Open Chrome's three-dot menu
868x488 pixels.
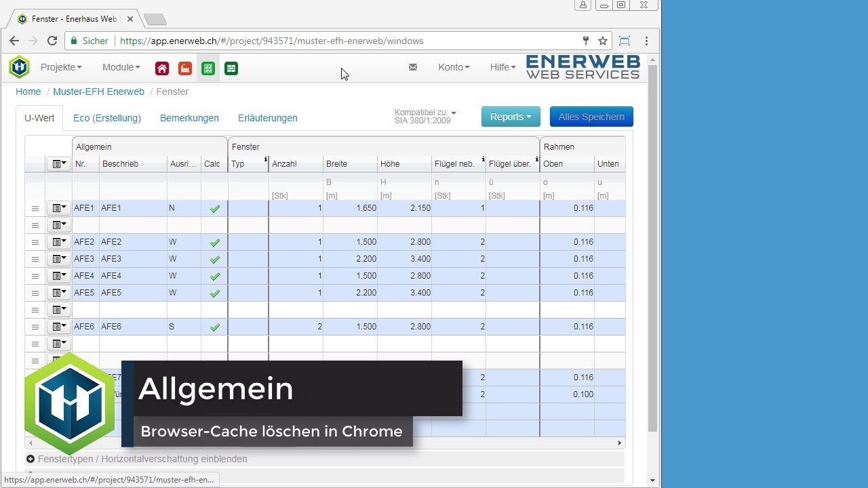(647, 41)
